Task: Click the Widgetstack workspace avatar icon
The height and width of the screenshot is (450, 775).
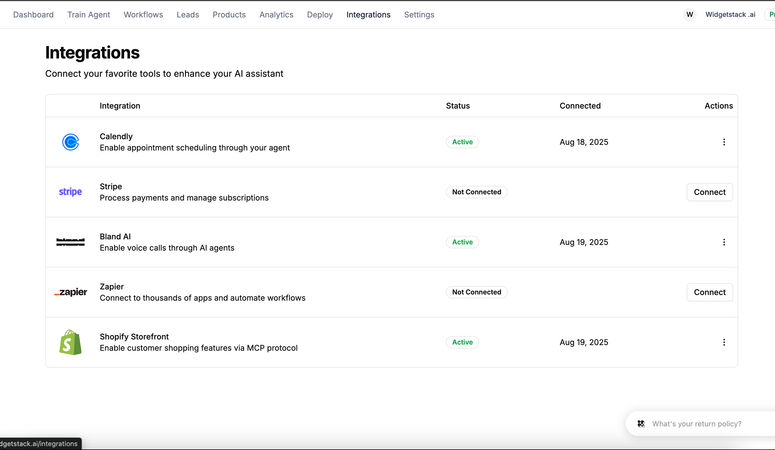Action: point(689,15)
